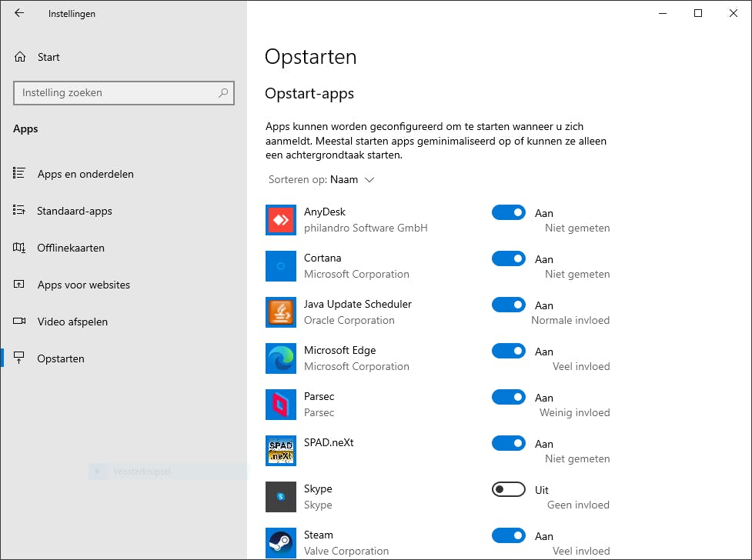Screen dimensions: 752x560
Task: Open Apps voor websites page
Action: pos(83,285)
